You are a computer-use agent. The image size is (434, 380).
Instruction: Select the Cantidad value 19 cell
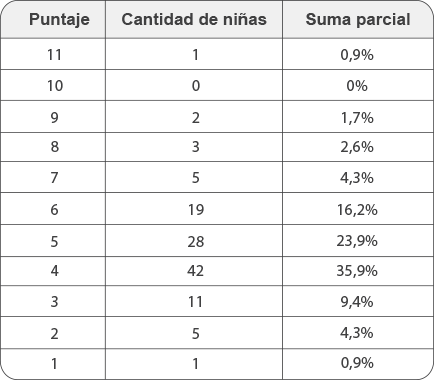(194, 209)
